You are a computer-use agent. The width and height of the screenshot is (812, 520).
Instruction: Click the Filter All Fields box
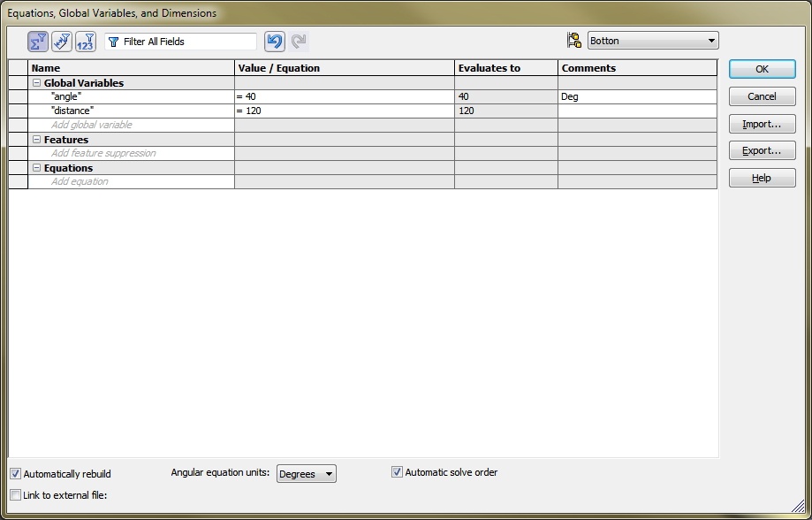[x=180, y=42]
